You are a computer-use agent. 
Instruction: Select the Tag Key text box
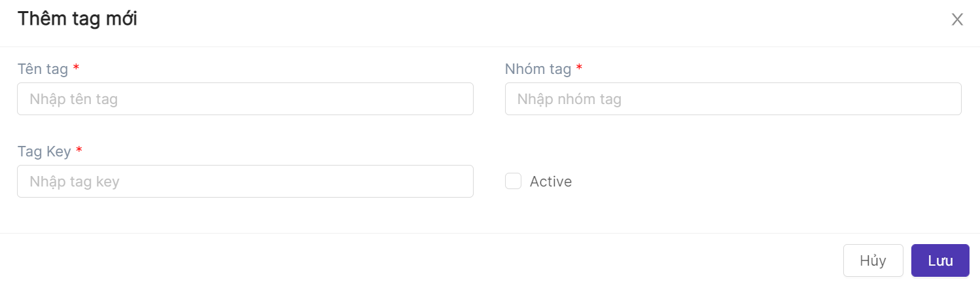[x=245, y=181]
